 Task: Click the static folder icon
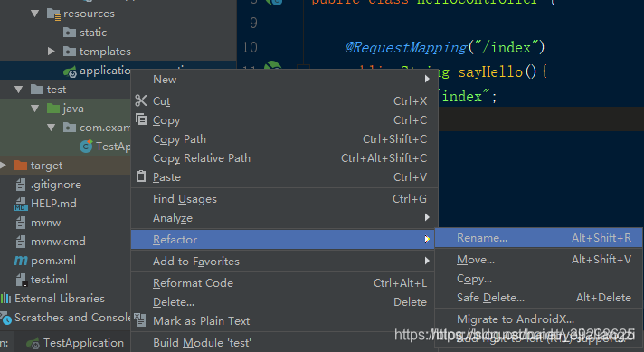(70, 33)
